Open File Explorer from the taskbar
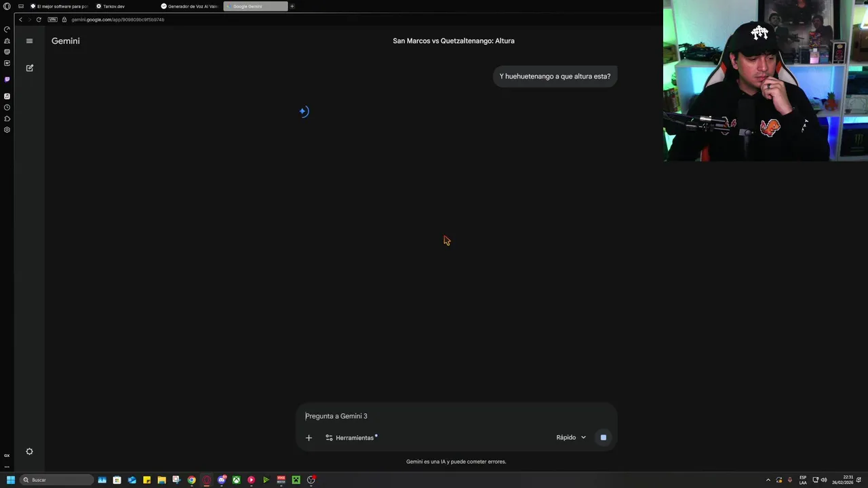The height and width of the screenshot is (488, 868). 161,480
